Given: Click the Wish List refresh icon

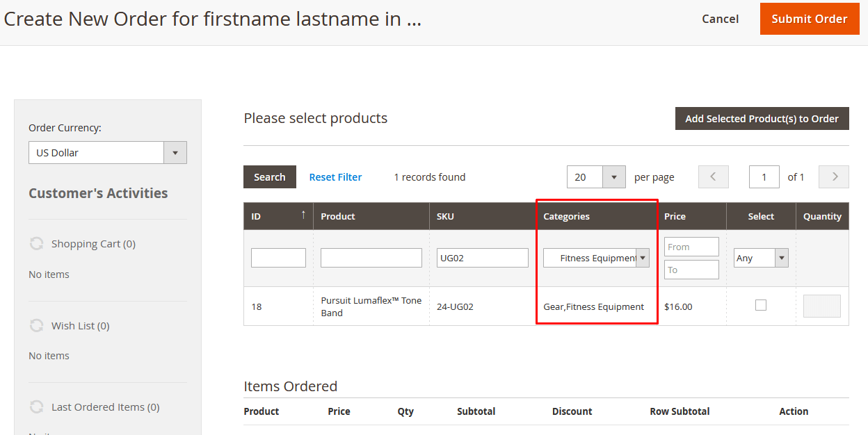Looking at the screenshot, I should [36, 325].
